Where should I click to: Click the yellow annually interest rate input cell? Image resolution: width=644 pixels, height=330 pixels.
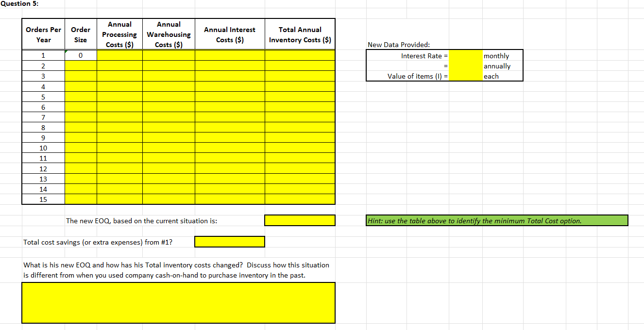465,66
